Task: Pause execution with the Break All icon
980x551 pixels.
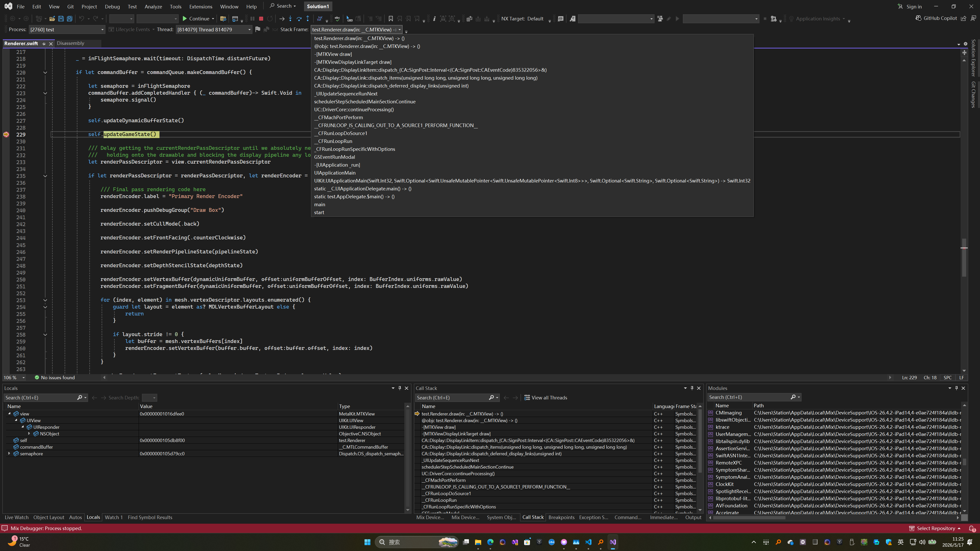Action: (x=252, y=19)
